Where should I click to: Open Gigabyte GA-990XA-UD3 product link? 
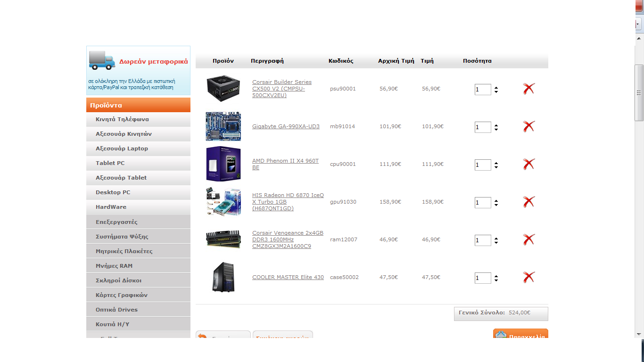(x=286, y=126)
